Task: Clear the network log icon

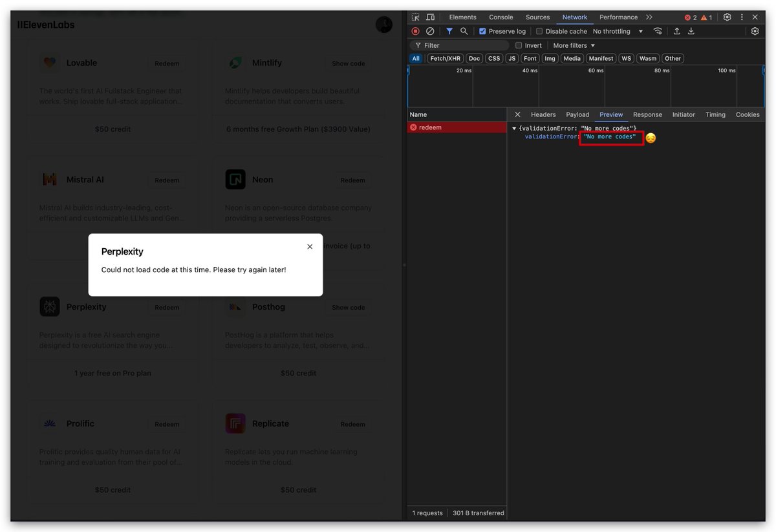Action: pyautogui.click(x=430, y=31)
